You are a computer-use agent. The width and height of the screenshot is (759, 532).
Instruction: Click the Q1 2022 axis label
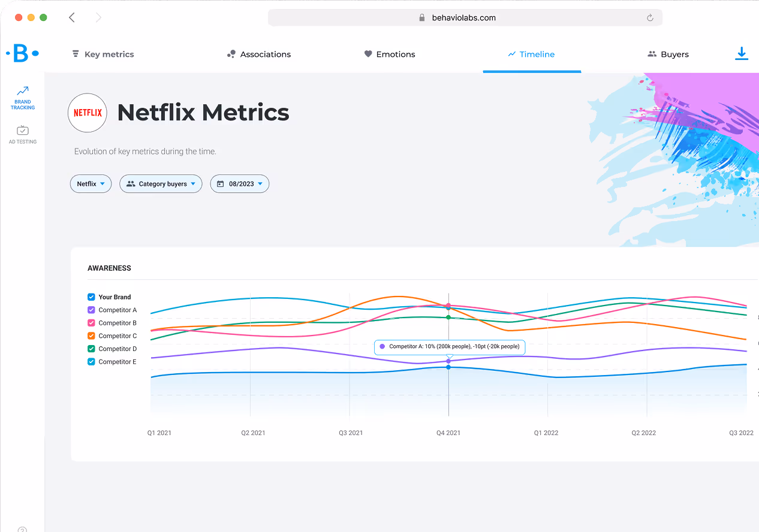pos(546,433)
